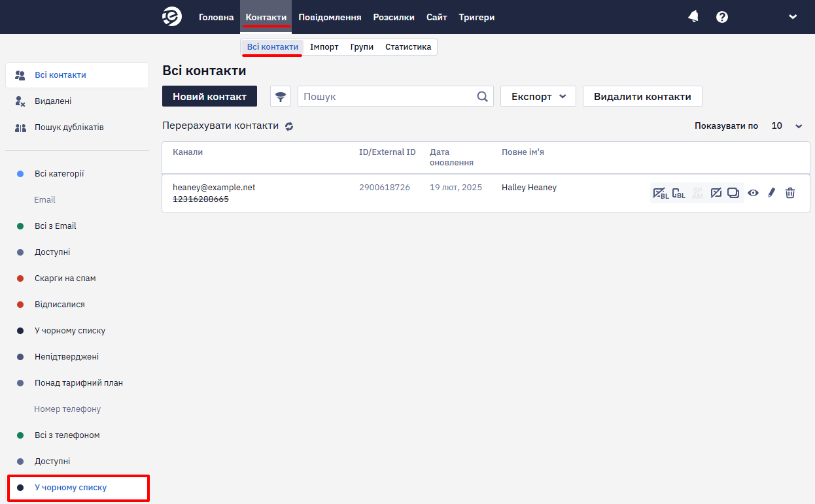815x504 pixels.
Task: Click the unsubscribed envelope icon in the contact row
Action: click(x=716, y=193)
